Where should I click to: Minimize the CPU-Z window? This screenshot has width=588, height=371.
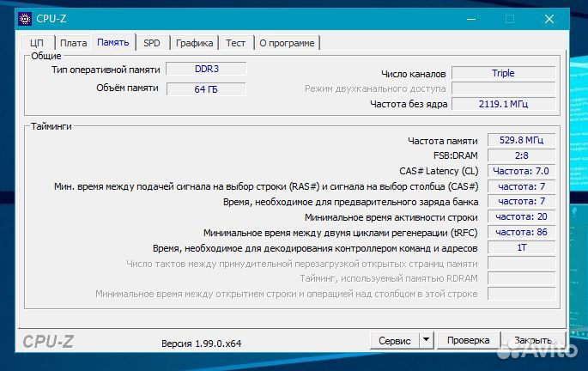(x=471, y=19)
